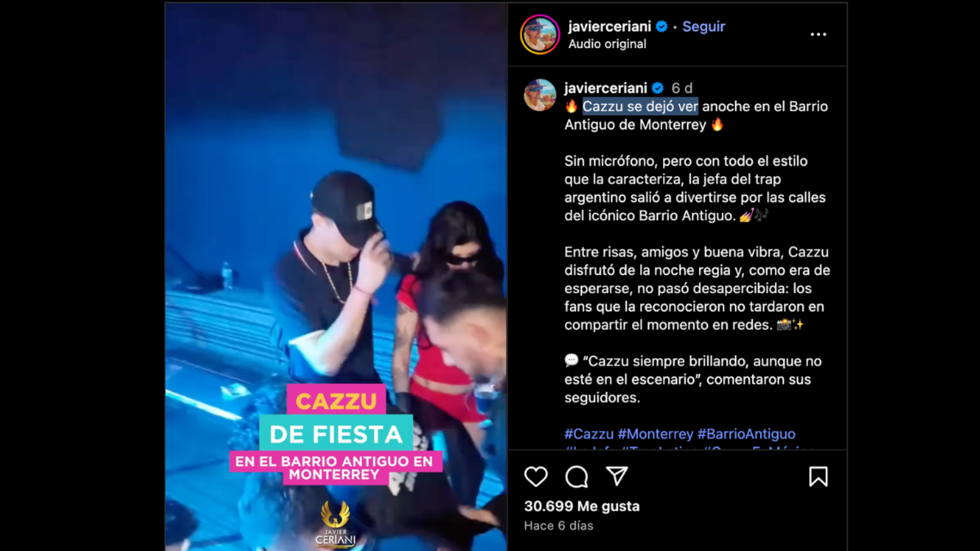The image size is (980, 551).
Task: Open javierceriani story ring avatar in header
Action: click(x=540, y=34)
